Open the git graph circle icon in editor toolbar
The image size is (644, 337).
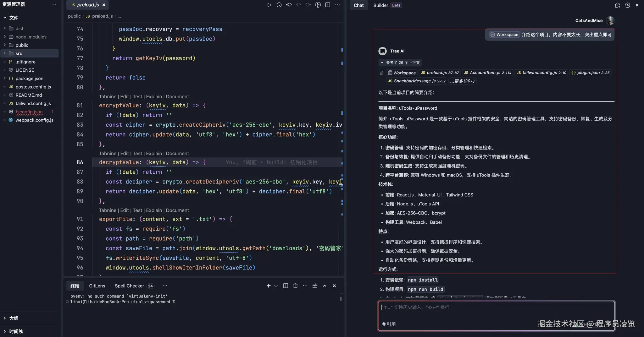click(318, 5)
